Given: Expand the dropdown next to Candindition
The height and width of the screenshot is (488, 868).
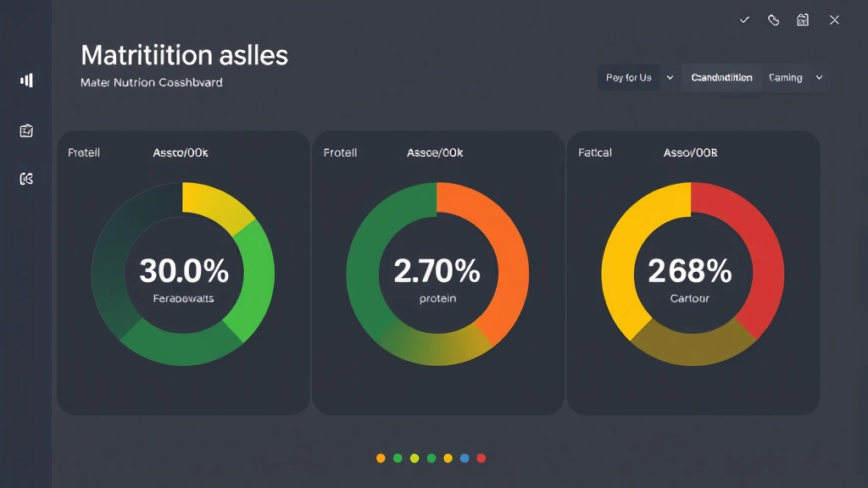Looking at the screenshot, I should pos(670,77).
